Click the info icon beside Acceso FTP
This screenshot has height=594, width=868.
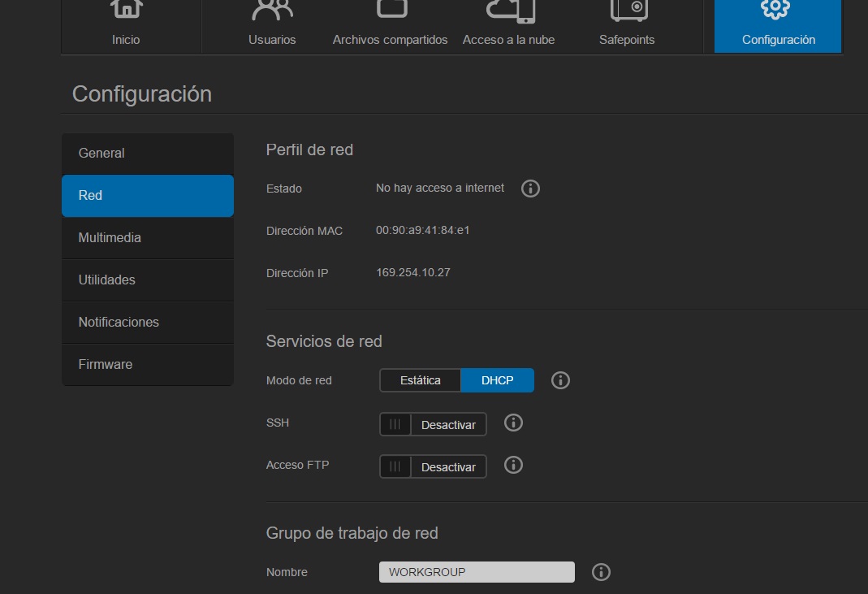pyautogui.click(x=513, y=465)
